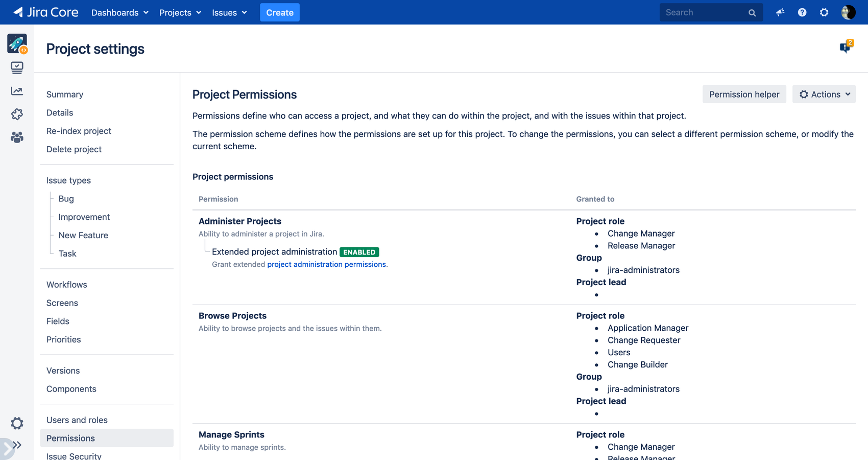
Task: Click the project settings gear in sidebar
Action: coord(17,423)
